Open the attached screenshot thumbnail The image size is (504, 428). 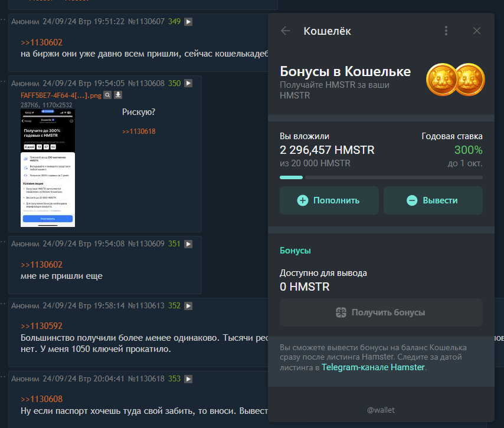(48, 168)
